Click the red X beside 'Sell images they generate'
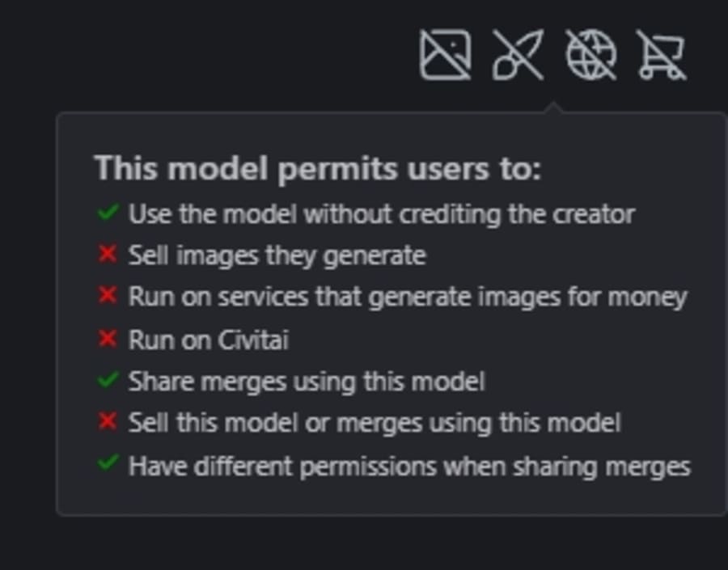The height and width of the screenshot is (570, 728). (x=108, y=255)
